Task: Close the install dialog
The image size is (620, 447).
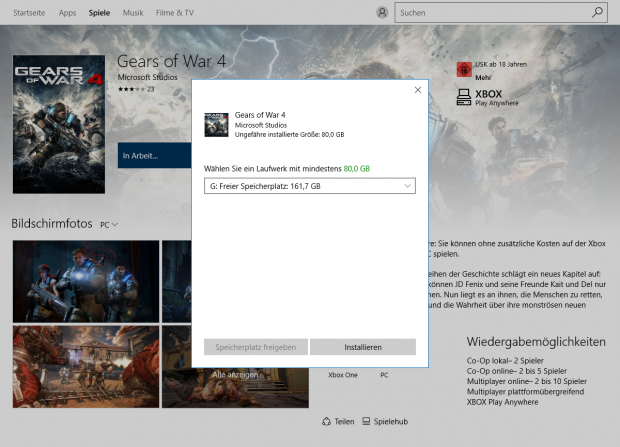Action: coord(418,90)
